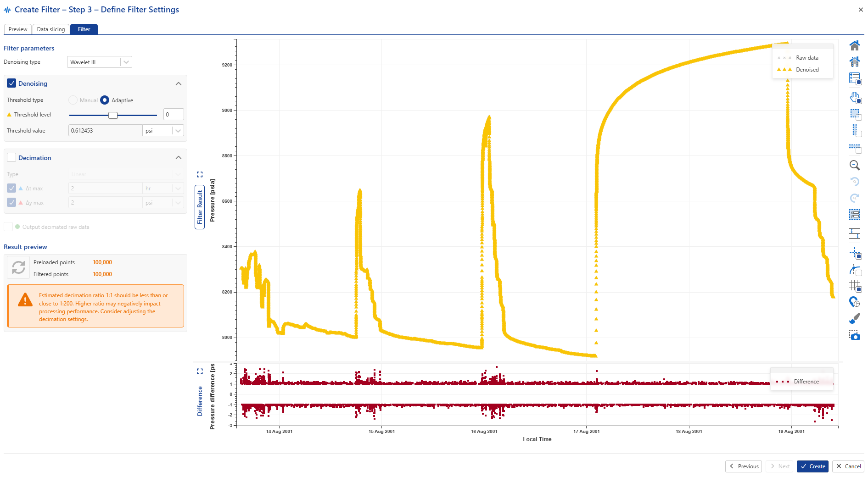Select the Manual threshold type radio
This screenshot has height=477, width=868.
click(73, 100)
